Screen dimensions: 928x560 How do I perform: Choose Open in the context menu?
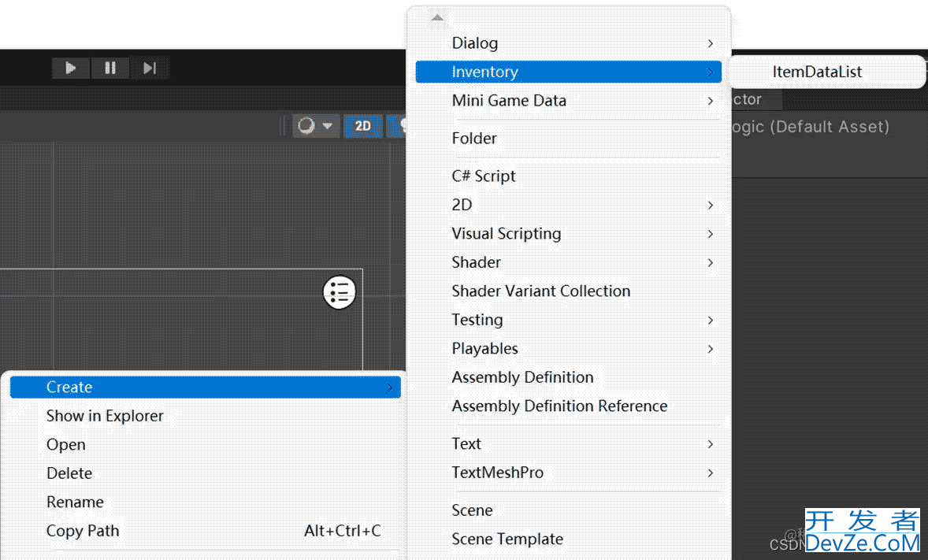pyautogui.click(x=206, y=444)
